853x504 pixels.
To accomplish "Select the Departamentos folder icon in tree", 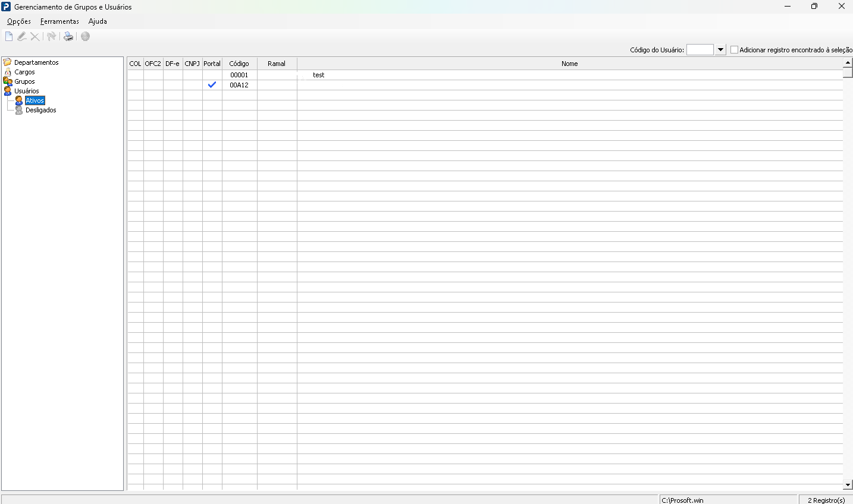I will point(8,62).
